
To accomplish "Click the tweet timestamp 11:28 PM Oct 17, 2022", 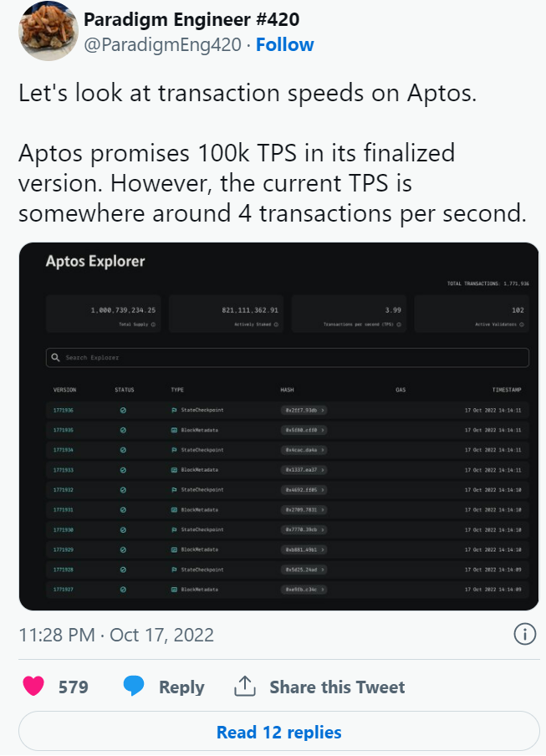I will pyautogui.click(x=116, y=635).
